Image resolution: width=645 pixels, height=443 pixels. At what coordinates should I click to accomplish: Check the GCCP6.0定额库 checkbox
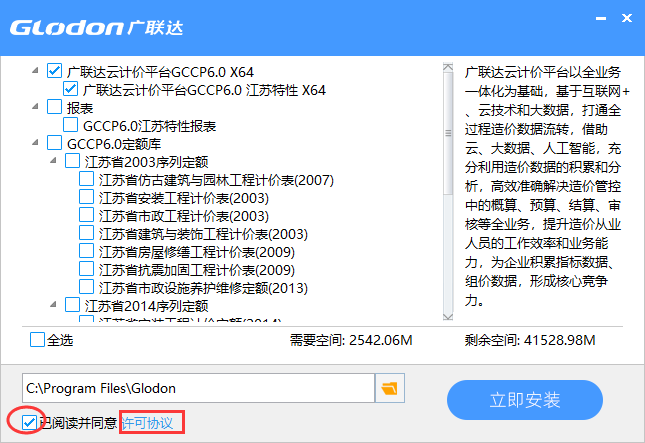54,143
